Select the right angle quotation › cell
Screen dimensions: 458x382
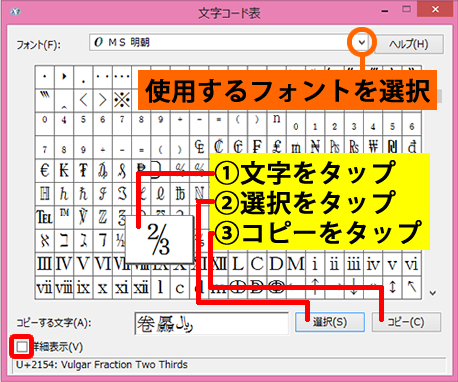103,100
